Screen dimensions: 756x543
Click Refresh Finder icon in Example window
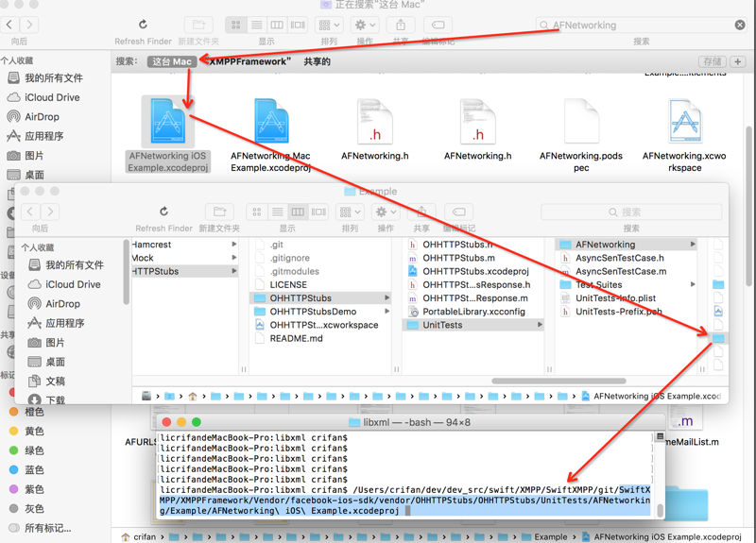click(163, 212)
